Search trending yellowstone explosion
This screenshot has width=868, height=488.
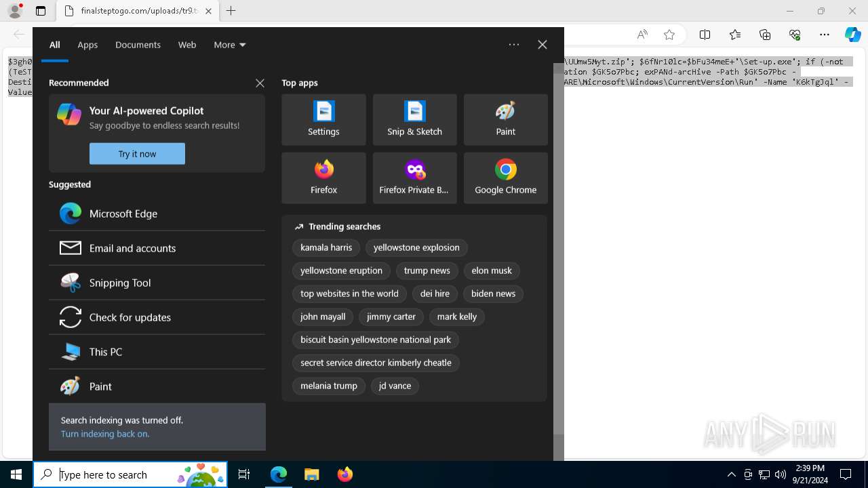click(x=416, y=247)
